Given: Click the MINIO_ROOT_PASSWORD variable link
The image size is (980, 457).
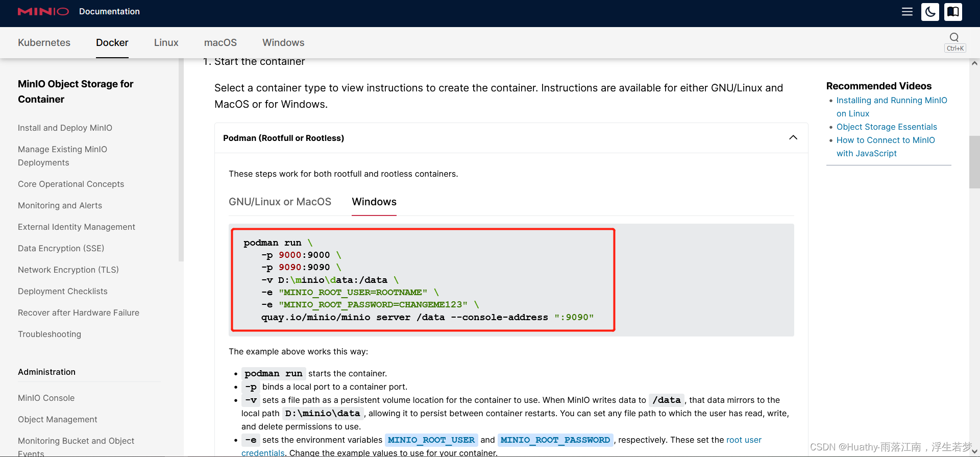Looking at the screenshot, I should click(555, 440).
